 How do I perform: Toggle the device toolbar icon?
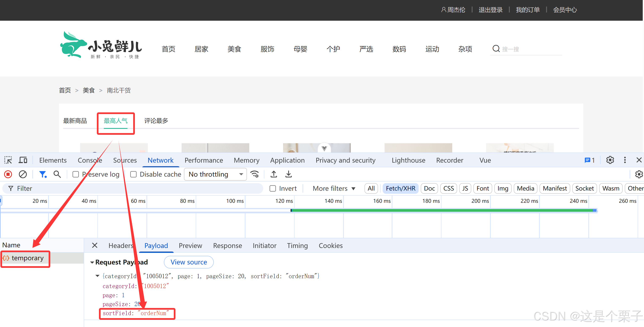(x=23, y=160)
